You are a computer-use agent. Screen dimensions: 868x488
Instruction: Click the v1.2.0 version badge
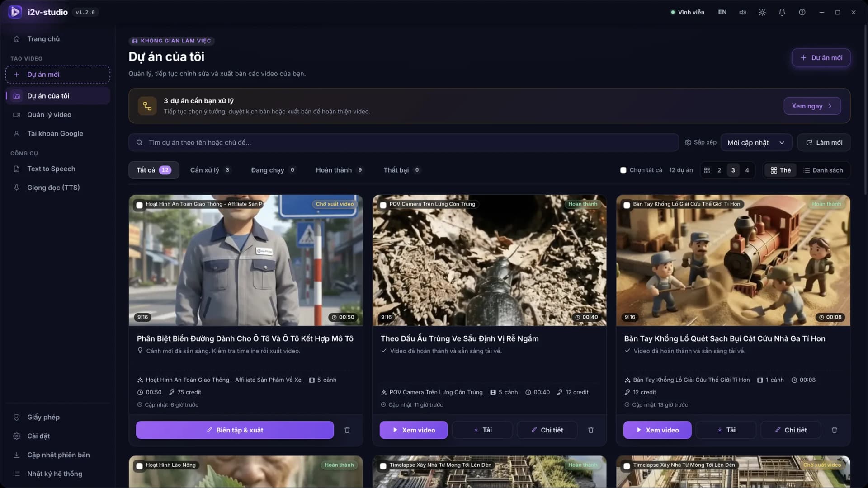(x=85, y=12)
